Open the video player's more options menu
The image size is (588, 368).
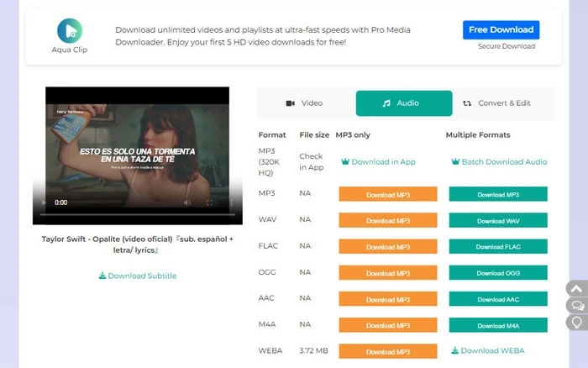pos(232,202)
